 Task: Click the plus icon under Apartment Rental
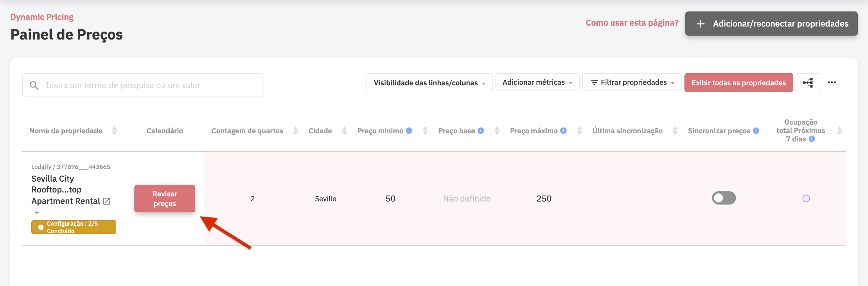(x=36, y=212)
